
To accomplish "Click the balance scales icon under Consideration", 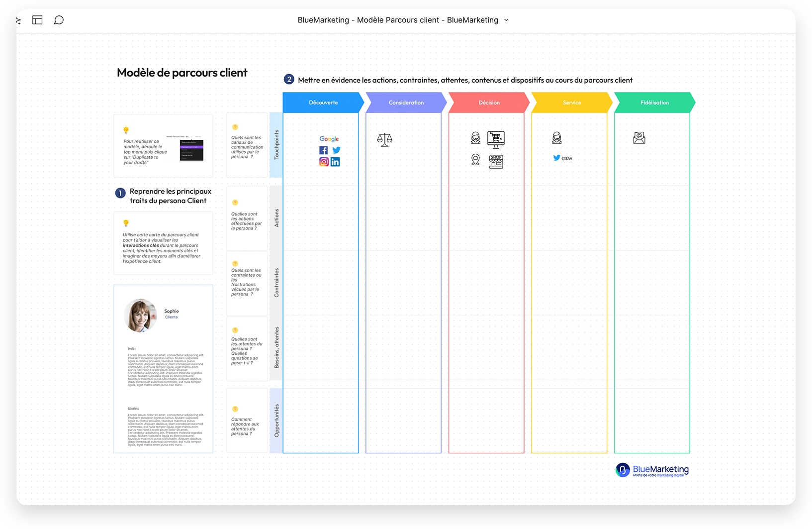I will click(x=384, y=139).
